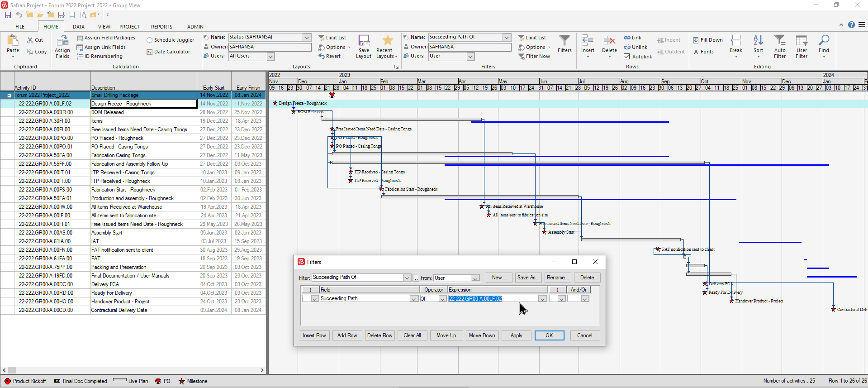Select the Fabrication Start - Roughneck description cell
Image resolution: width=868 pixels, height=388 pixels.
click(x=143, y=190)
